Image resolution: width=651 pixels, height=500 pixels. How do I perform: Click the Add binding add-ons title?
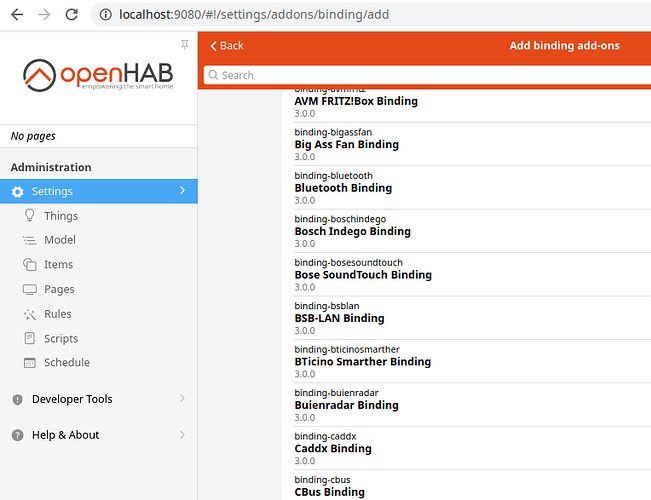[x=564, y=46]
